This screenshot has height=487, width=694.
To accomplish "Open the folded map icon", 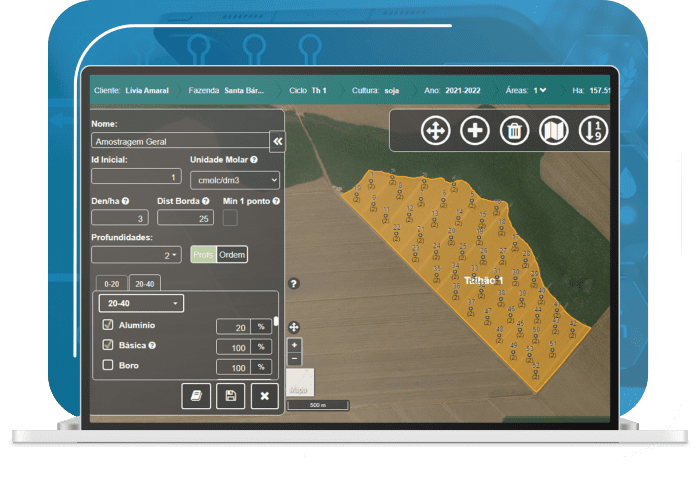I will pyautogui.click(x=554, y=131).
